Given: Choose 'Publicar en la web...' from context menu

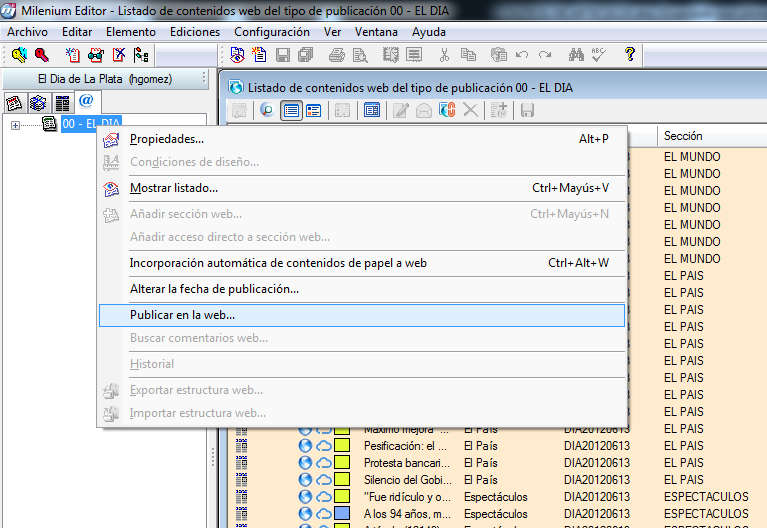Looking at the screenshot, I should 182,315.
